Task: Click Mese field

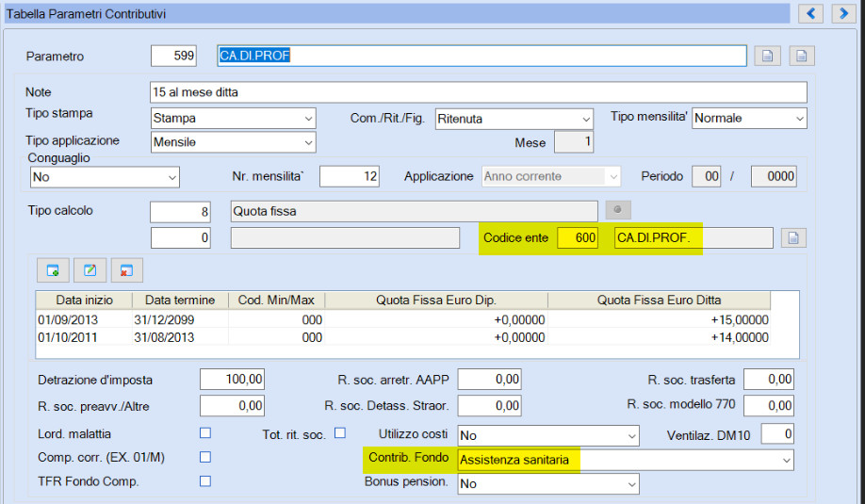Action: point(574,142)
